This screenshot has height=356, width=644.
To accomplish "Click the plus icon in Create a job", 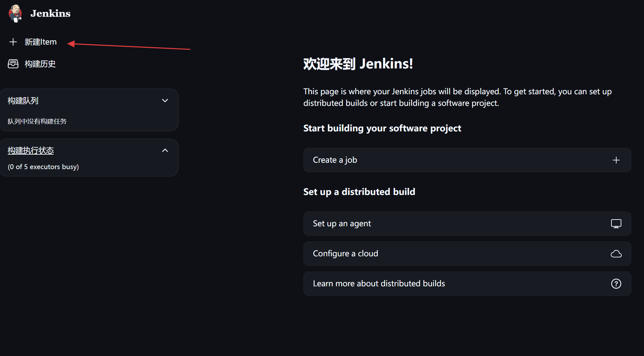I will pyautogui.click(x=616, y=160).
